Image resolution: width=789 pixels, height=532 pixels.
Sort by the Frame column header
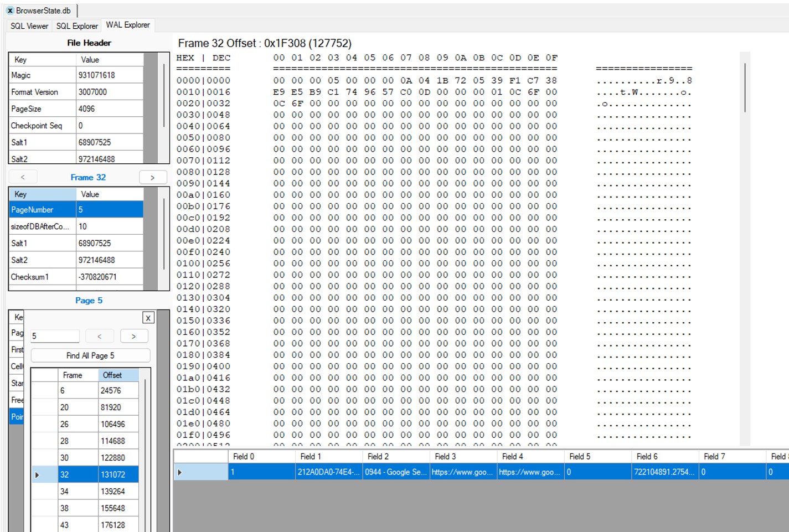tap(78, 375)
